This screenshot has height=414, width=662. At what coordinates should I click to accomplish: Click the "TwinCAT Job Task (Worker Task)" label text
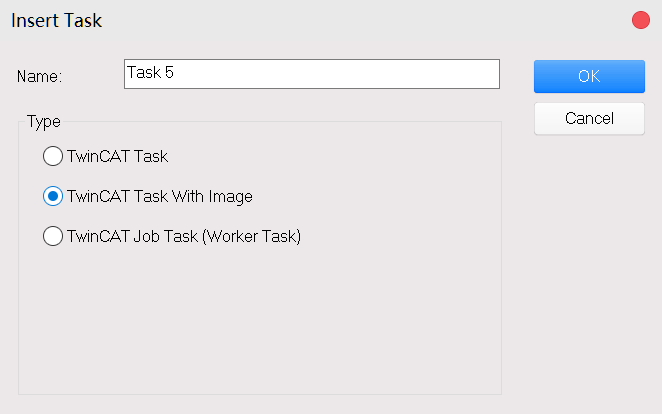183,237
